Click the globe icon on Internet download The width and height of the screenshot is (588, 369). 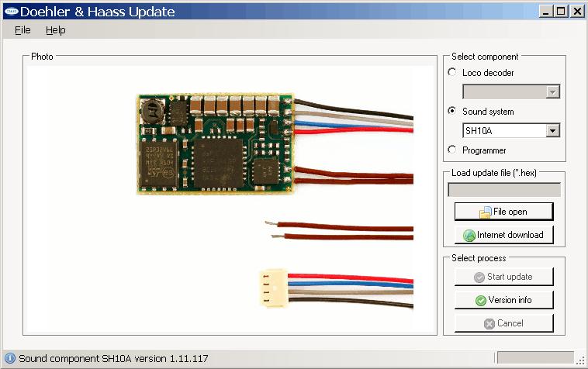(x=469, y=235)
